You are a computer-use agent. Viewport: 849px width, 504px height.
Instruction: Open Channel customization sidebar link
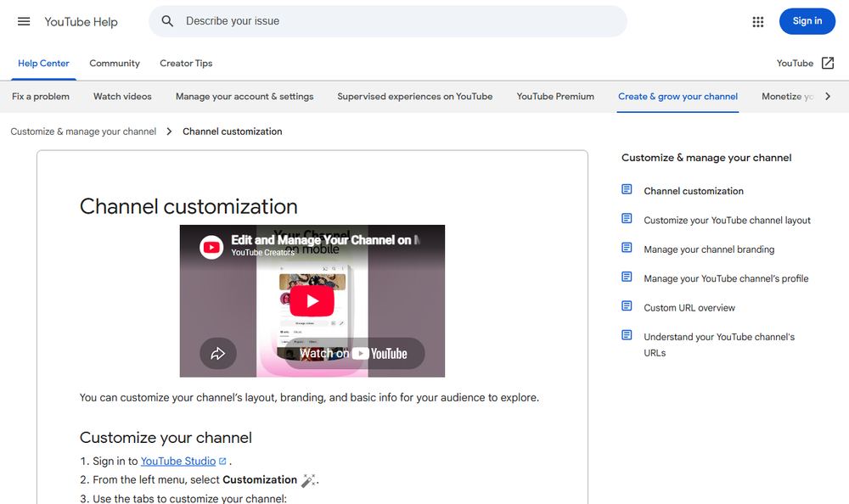click(x=694, y=191)
